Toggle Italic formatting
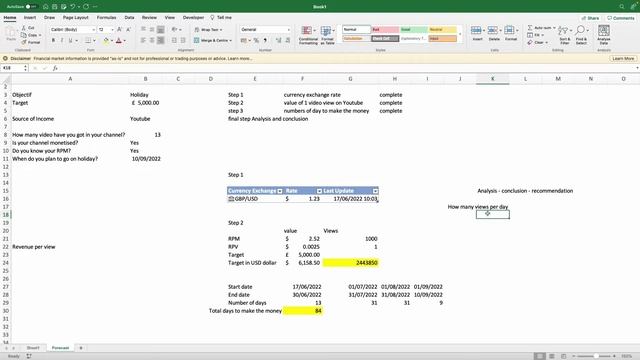640x360 pixels. (x=62, y=40)
